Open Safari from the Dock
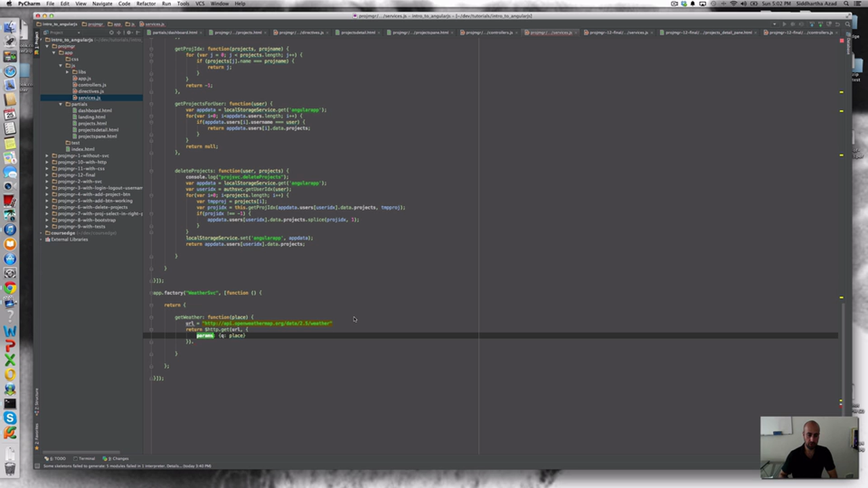Image resolution: width=868 pixels, height=488 pixels. coord(9,71)
